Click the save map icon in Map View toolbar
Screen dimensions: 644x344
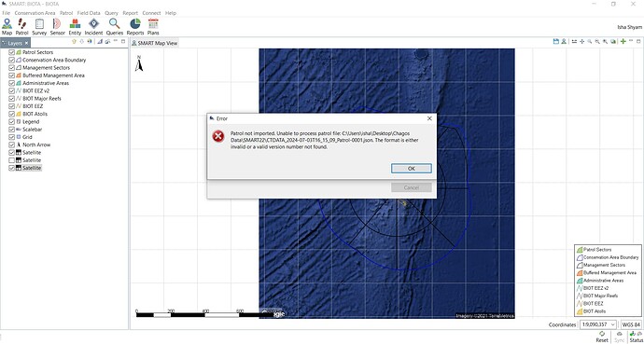(x=556, y=41)
